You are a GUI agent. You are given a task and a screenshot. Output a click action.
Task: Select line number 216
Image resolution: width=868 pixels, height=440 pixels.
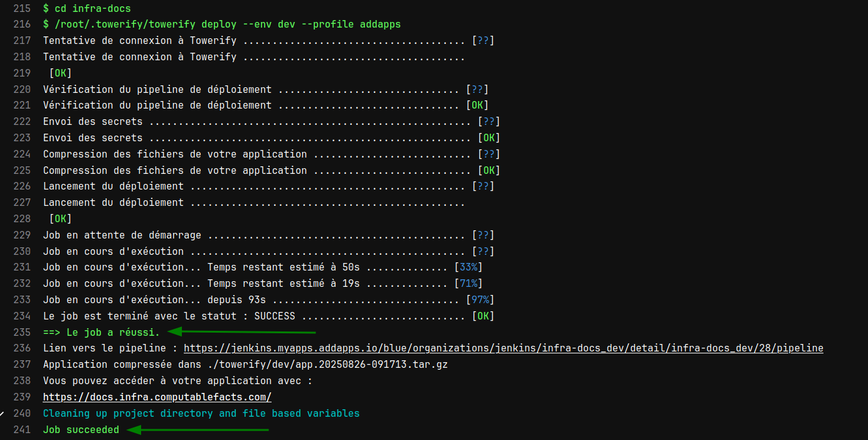22,24
